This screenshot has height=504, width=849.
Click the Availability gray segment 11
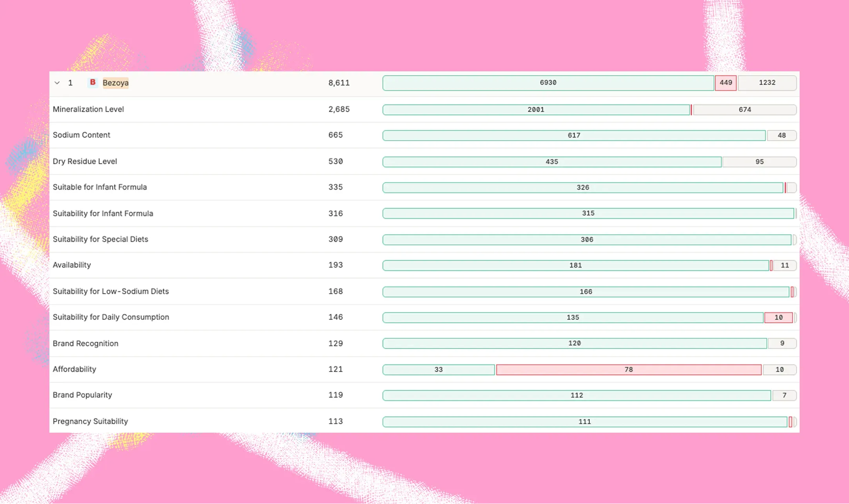(x=785, y=266)
